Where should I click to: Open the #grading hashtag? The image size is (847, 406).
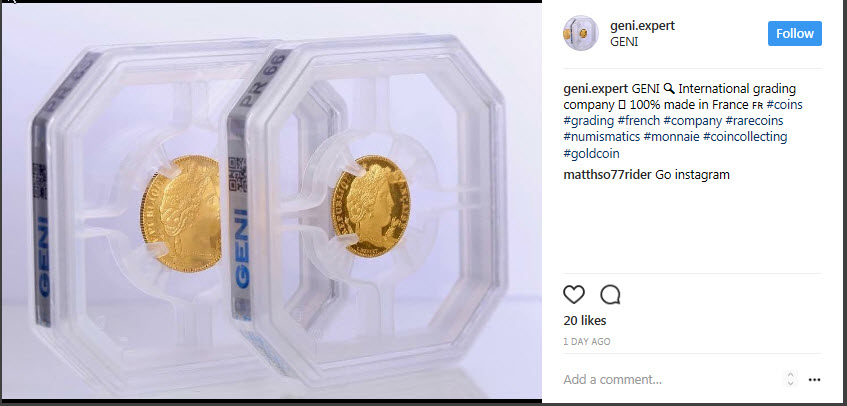click(x=589, y=120)
